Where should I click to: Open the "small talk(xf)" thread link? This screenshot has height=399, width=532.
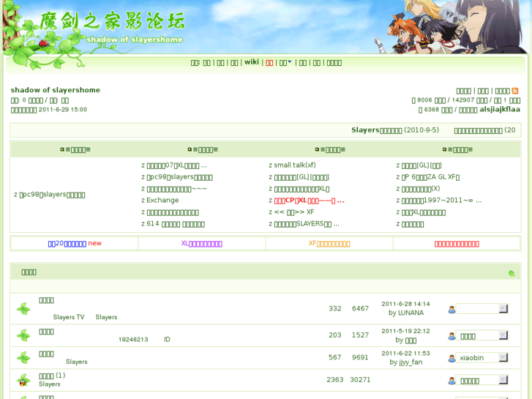pyautogui.click(x=294, y=165)
